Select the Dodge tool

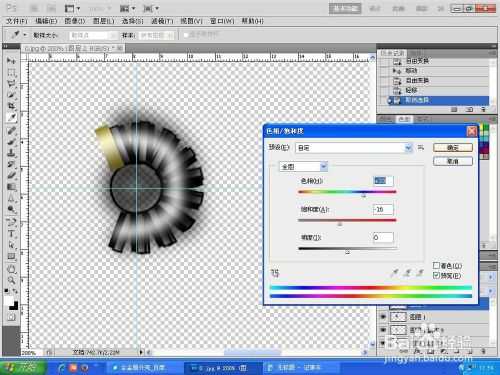coord(11,209)
